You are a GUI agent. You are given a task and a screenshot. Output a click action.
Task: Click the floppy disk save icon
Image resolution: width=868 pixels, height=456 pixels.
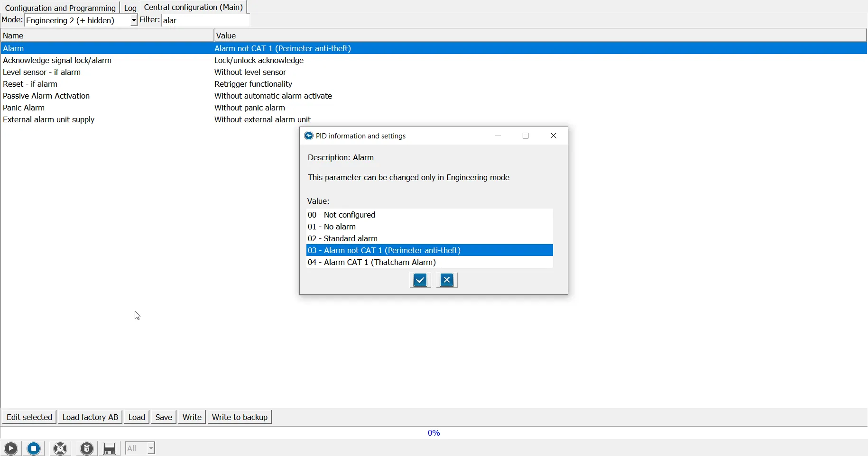point(110,448)
